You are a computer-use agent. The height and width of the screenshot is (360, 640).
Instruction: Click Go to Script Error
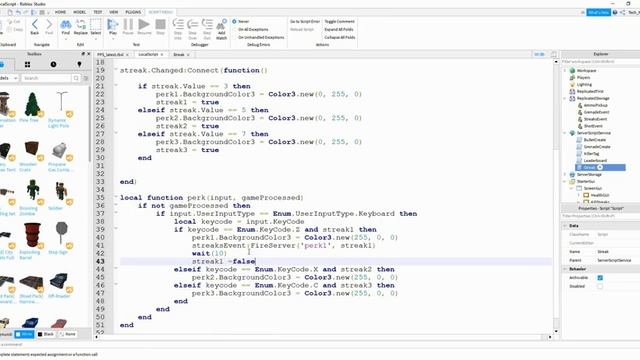pos(304,21)
